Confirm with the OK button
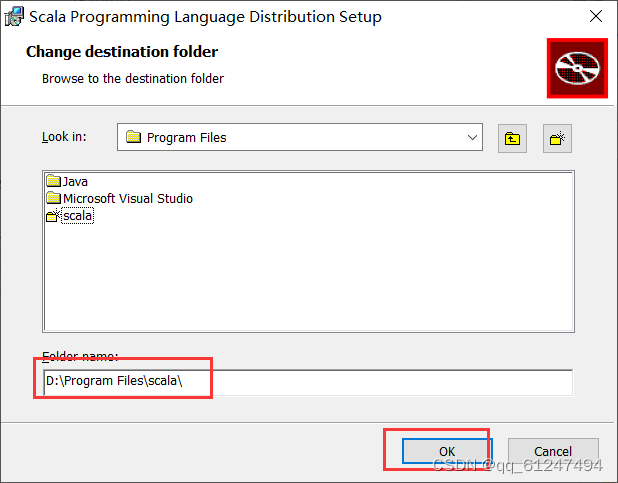This screenshot has height=483, width=618. point(447,451)
